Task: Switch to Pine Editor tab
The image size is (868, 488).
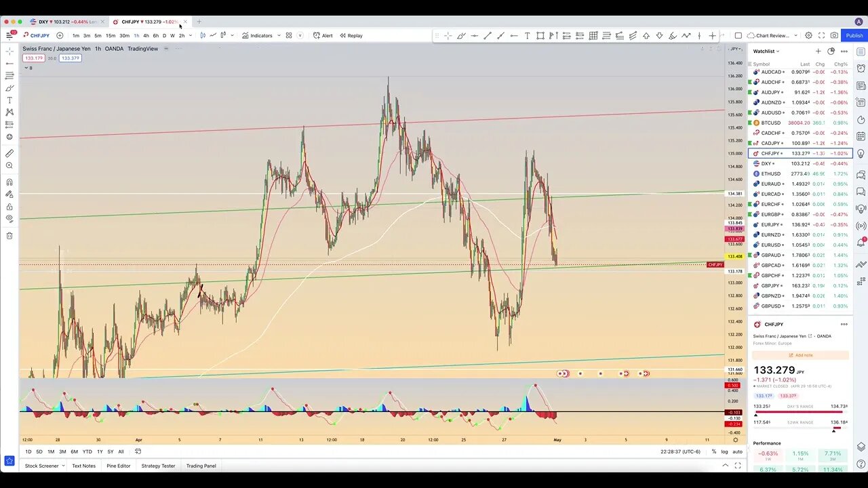Action: pyautogui.click(x=118, y=466)
